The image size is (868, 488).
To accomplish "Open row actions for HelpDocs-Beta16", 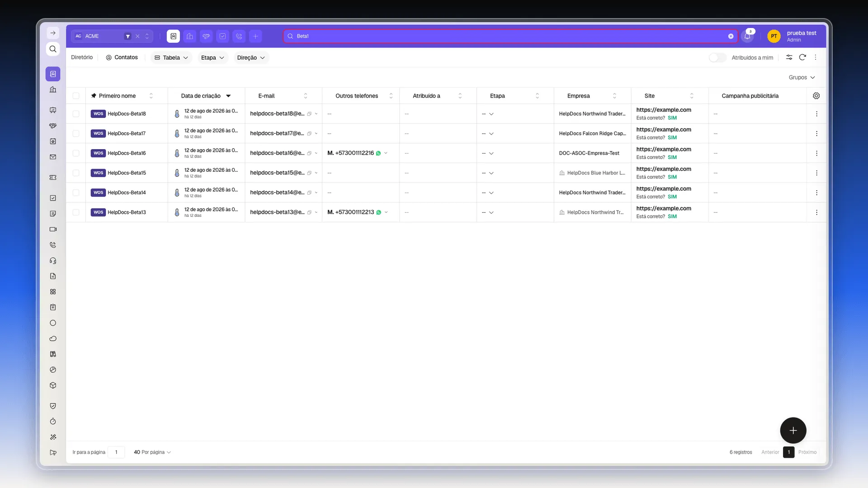I will tap(816, 153).
